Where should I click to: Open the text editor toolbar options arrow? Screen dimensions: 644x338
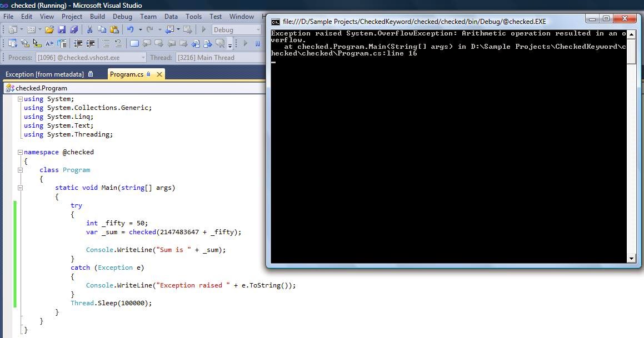click(x=230, y=45)
